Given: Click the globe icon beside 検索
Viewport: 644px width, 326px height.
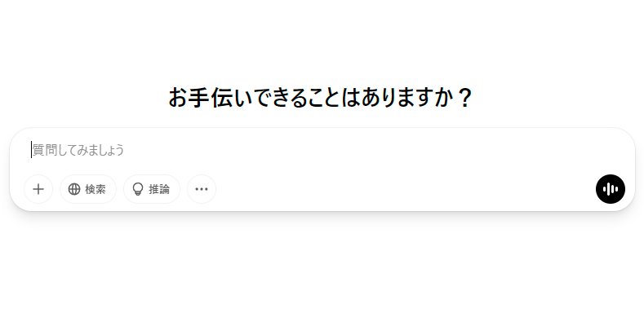Looking at the screenshot, I should (74, 189).
